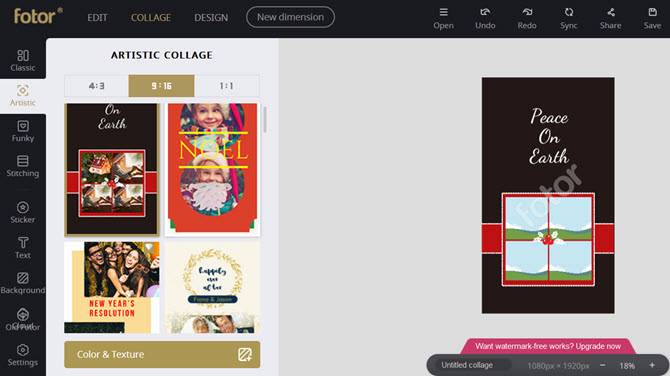
Task: Click the Peace On Earth canvas text
Action: click(x=549, y=136)
